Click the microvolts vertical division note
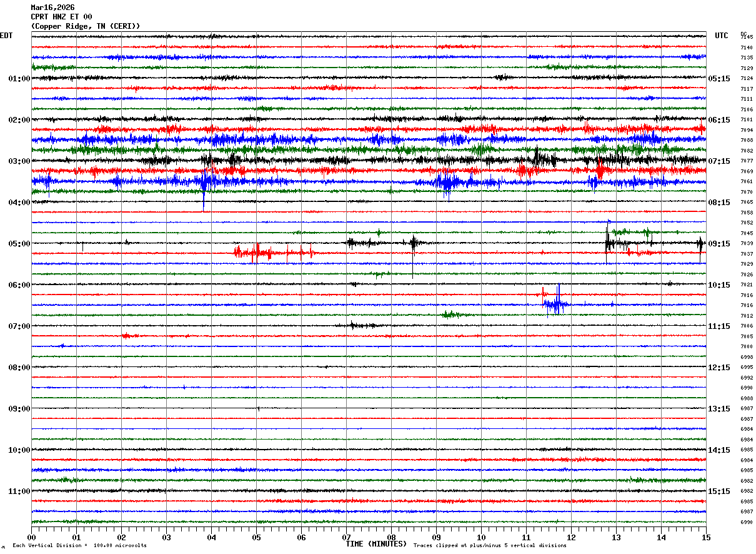756x554 pixels. pyautogui.click(x=80, y=546)
